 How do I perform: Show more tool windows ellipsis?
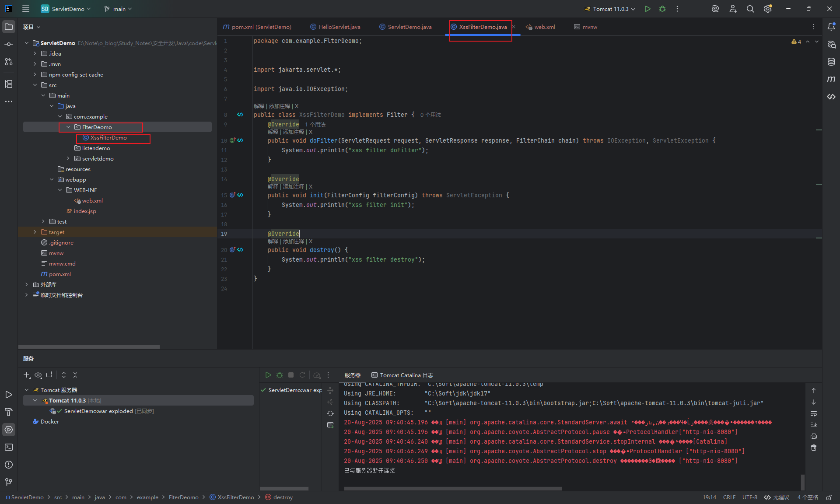point(9,101)
